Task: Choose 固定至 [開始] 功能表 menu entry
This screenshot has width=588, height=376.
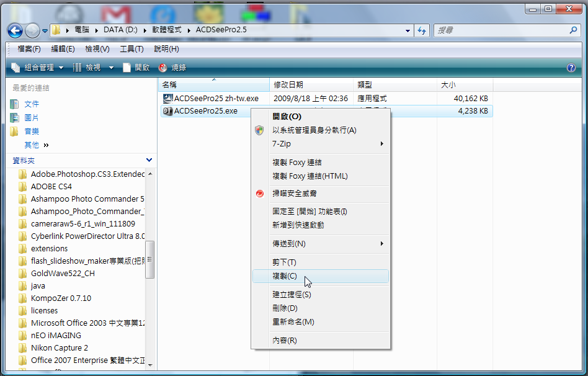Action: coord(321,212)
